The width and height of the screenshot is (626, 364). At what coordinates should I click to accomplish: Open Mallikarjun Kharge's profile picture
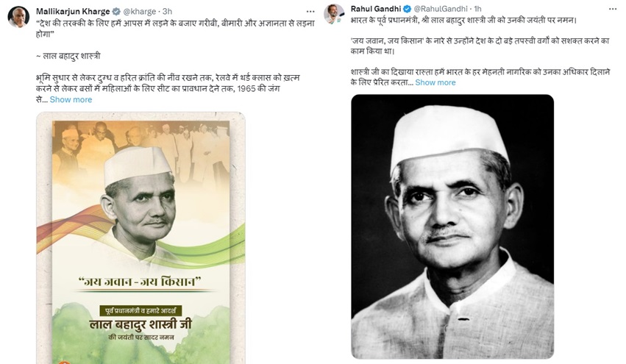click(18, 18)
